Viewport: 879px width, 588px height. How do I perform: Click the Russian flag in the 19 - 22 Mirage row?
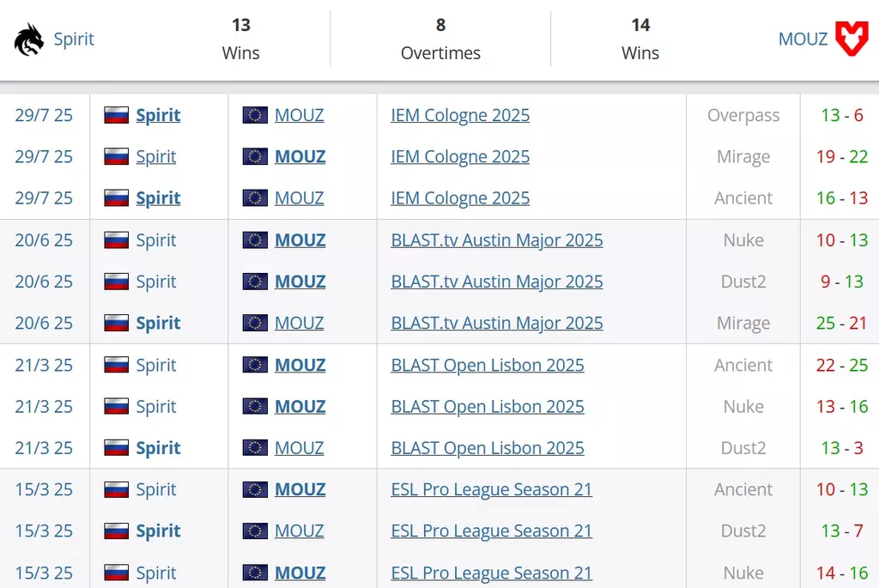coord(117,156)
